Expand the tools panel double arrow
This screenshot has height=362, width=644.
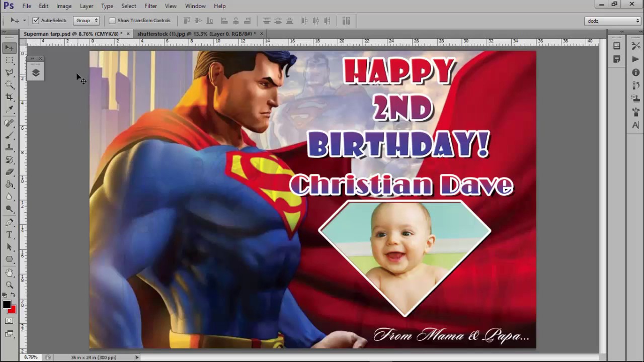tap(5, 32)
